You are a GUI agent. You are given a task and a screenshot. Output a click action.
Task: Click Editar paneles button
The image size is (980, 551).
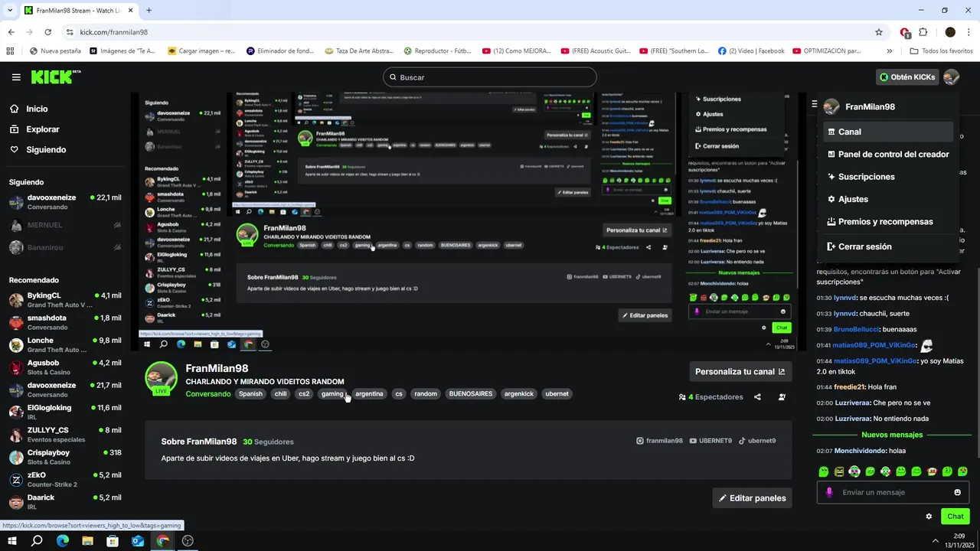point(752,498)
